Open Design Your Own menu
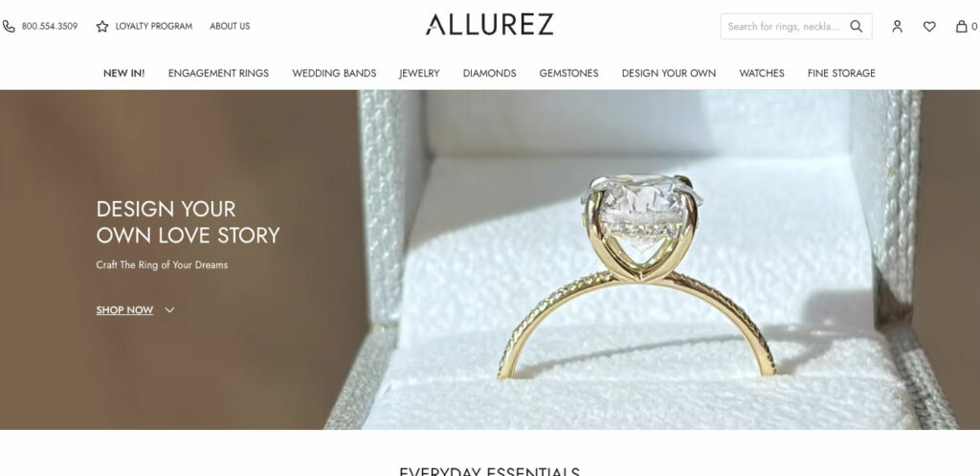 click(669, 73)
